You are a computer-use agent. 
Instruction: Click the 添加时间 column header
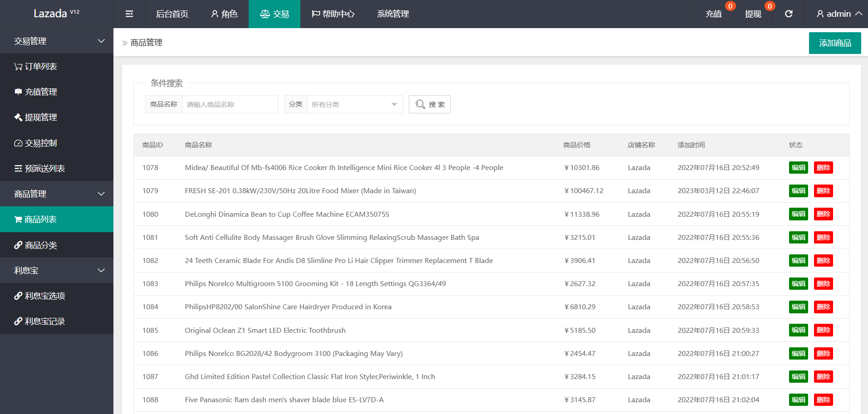691,145
